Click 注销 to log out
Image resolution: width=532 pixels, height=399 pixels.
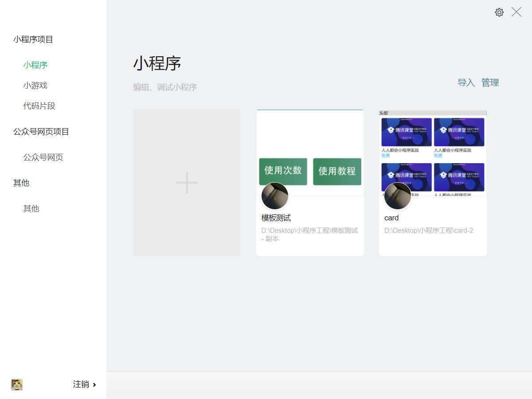click(x=81, y=384)
